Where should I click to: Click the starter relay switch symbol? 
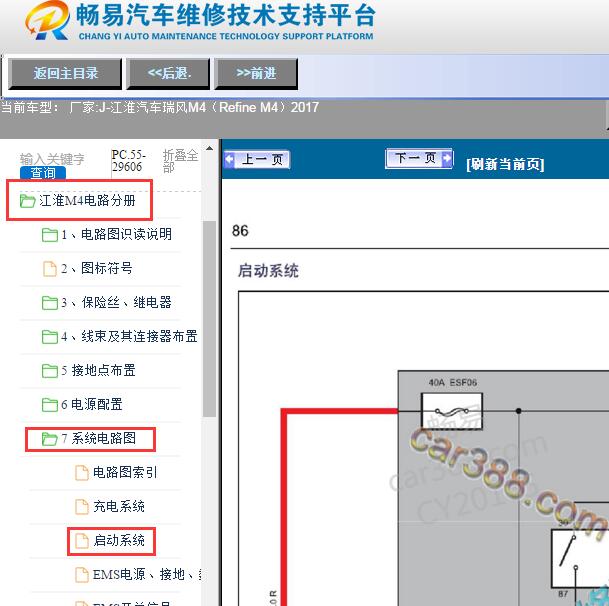coord(580,559)
